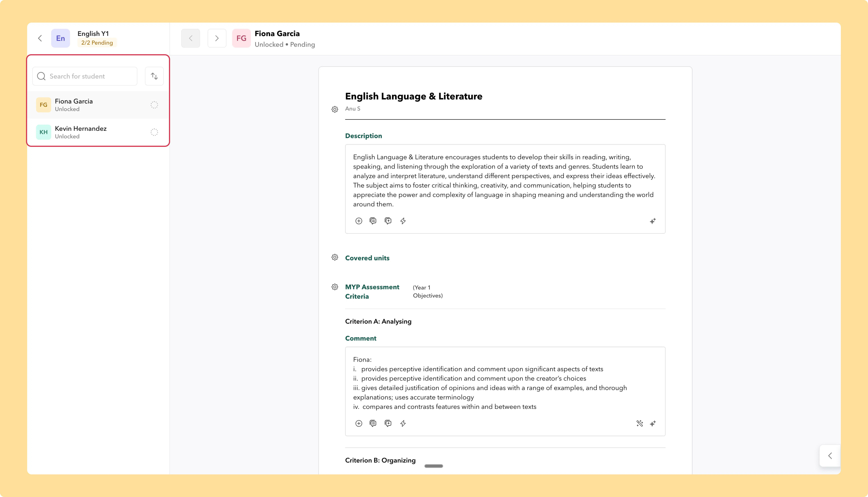
Task: Click the settings gear beside subject title
Action: [x=335, y=109]
